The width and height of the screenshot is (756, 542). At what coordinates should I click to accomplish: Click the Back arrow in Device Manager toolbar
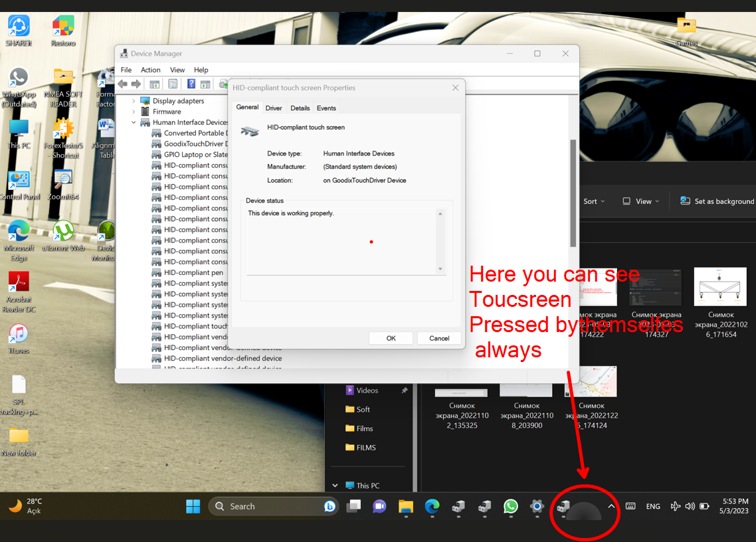(122, 84)
